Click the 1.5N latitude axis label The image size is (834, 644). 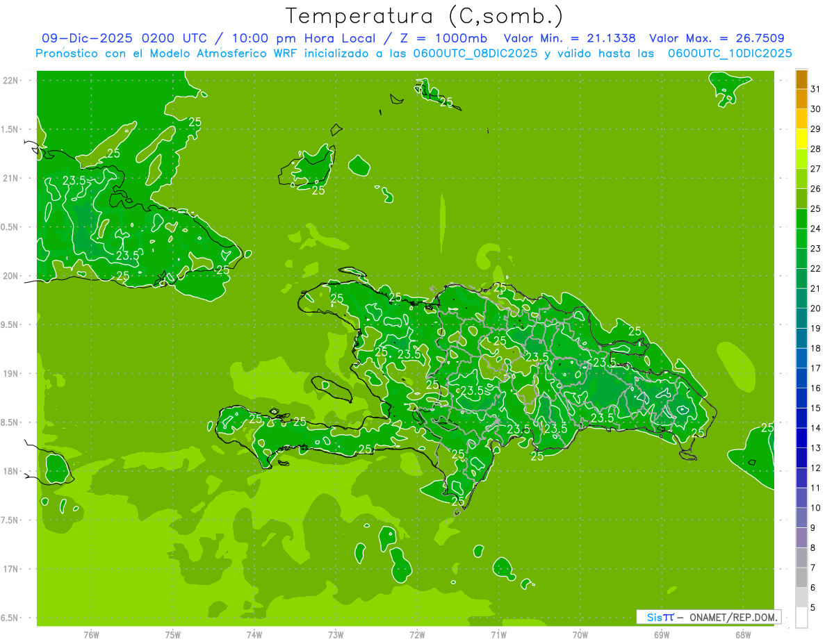tap(10, 129)
